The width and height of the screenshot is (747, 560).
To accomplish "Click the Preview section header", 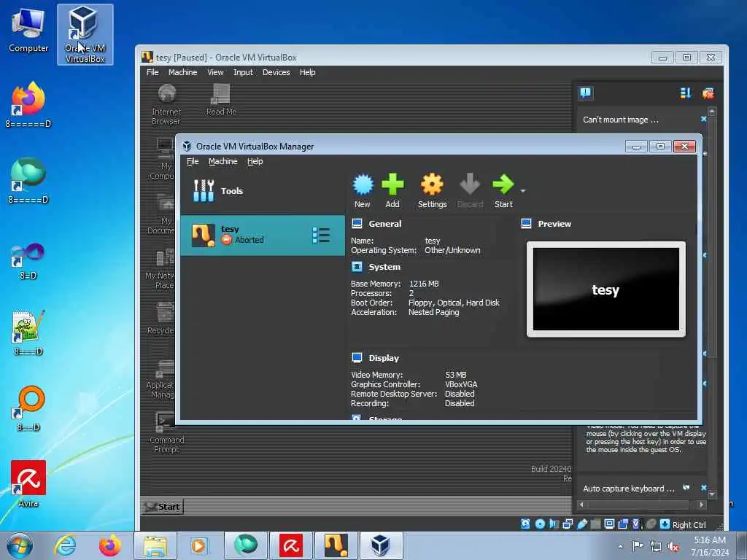I will tap(554, 224).
